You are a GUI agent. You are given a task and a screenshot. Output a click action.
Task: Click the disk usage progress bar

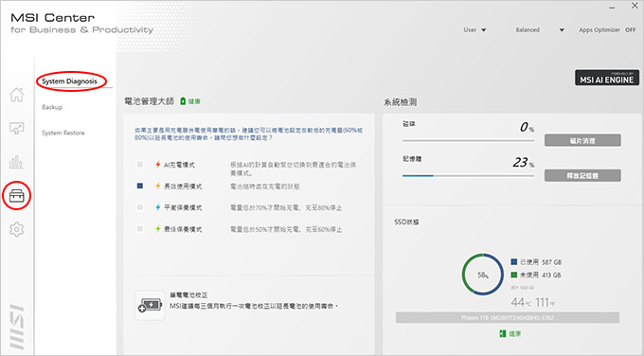coord(468,140)
